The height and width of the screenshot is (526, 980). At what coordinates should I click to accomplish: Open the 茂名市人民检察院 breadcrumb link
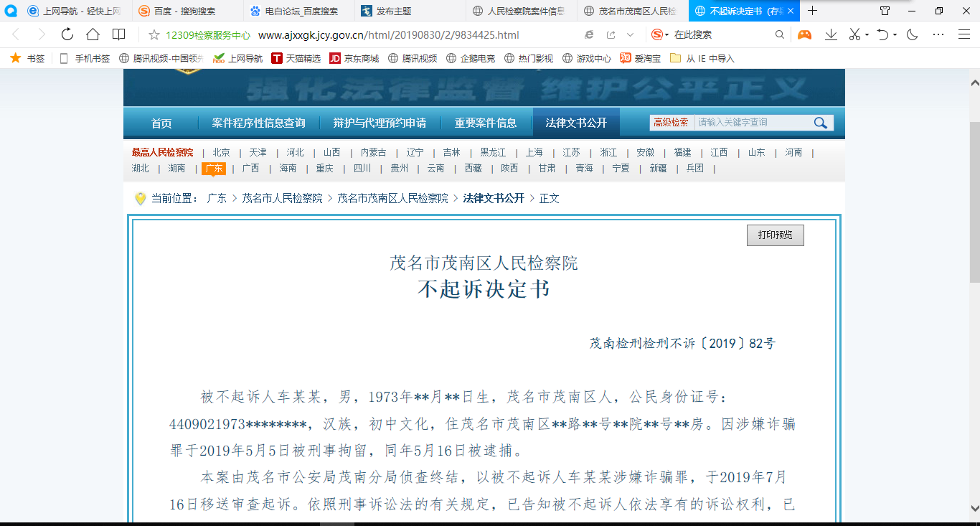point(282,198)
